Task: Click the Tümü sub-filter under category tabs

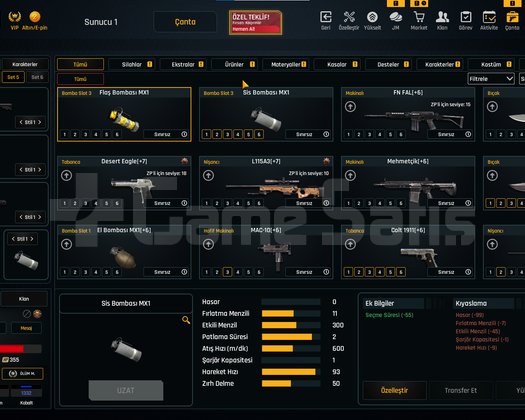Action: (x=80, y=79)
